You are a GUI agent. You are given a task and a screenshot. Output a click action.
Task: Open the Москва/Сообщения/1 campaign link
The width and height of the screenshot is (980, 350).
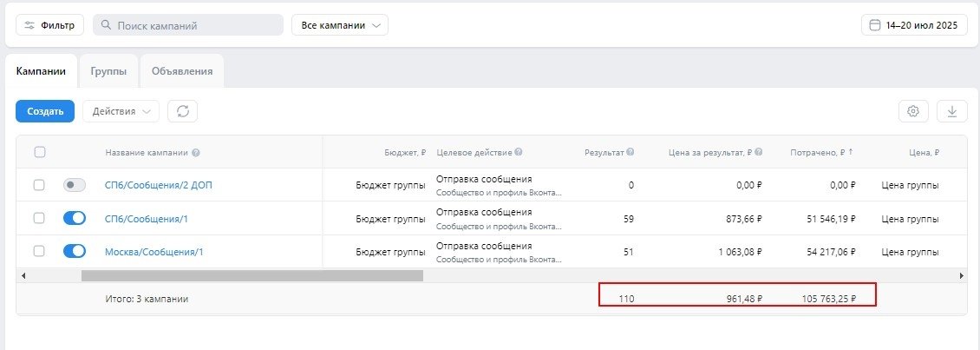click(154, 252)
